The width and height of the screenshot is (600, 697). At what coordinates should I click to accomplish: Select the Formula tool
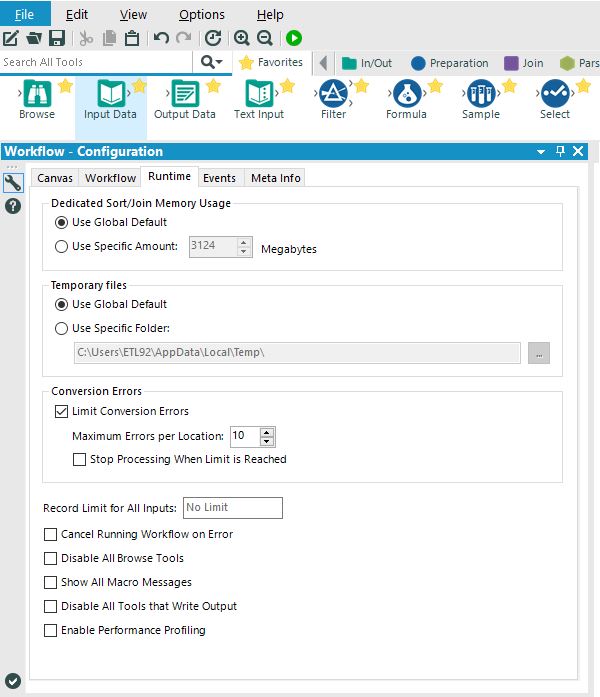pyautogui.click(x=407, y=100)
